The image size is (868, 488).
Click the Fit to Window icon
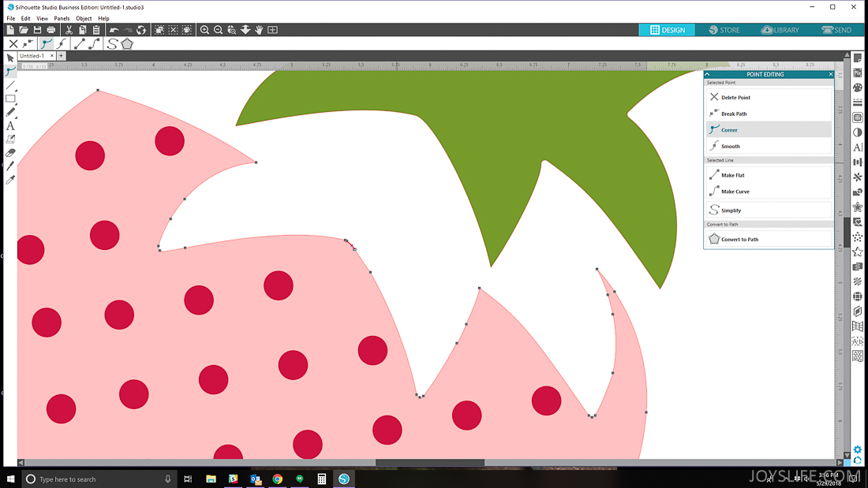pyautogui.click(x=272, y=30)
